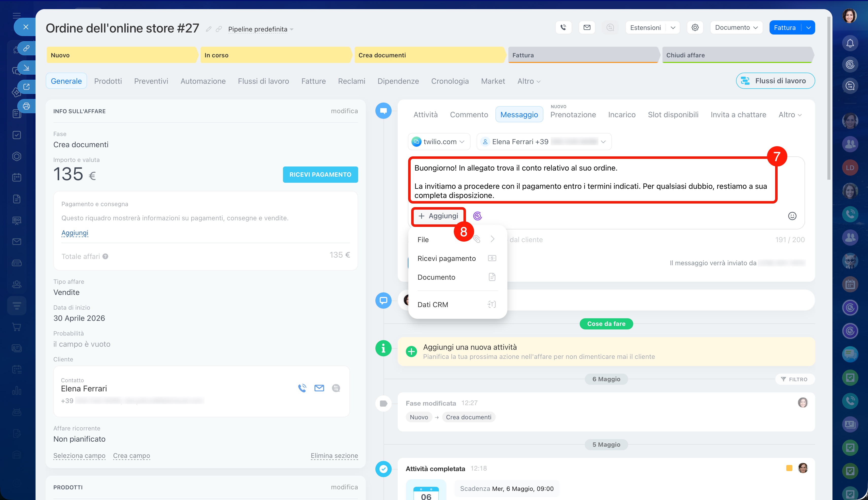Screen dimensions: 868x500
Task: Call Elena Ferrari via contact phone icon
Action: (x=302, y=388)
